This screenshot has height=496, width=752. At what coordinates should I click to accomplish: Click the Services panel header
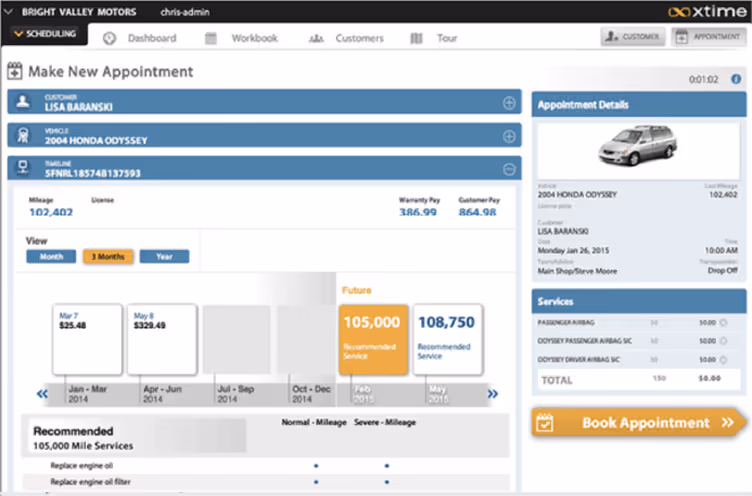(639, 301)
